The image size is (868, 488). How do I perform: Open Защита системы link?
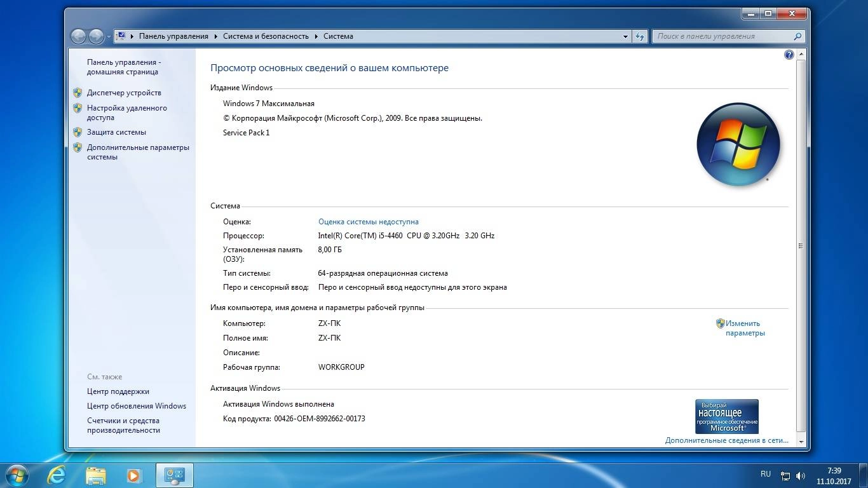116,132
